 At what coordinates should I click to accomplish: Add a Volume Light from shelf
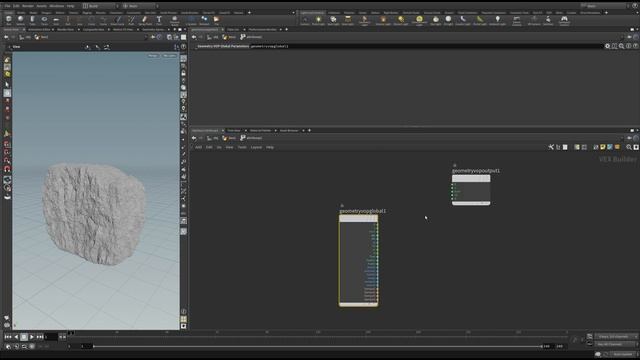pyautogui.click(x=383, y=20)
